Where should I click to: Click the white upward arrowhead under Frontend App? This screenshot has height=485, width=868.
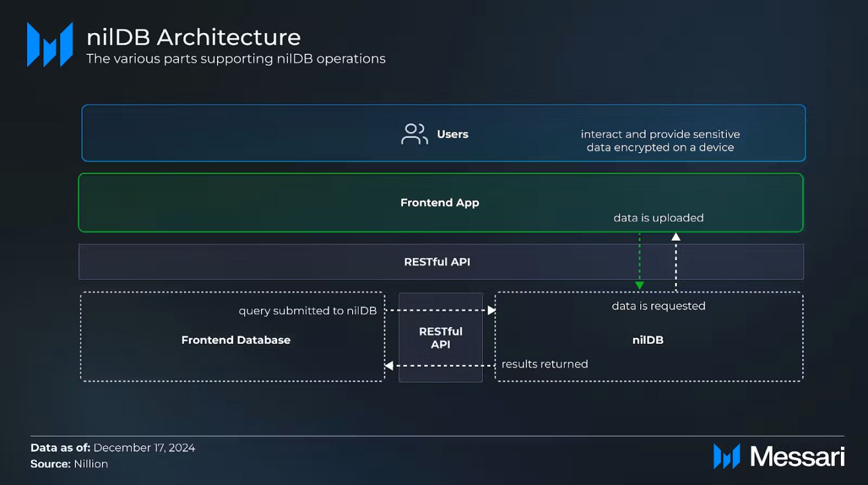(x=676, y=237)
